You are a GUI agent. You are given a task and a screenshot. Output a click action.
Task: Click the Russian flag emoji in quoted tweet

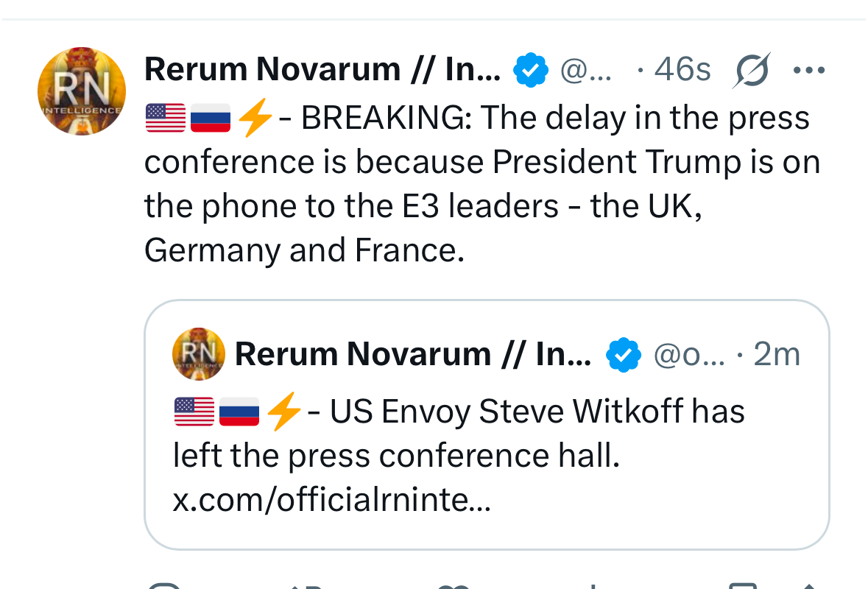click(239, 412)
